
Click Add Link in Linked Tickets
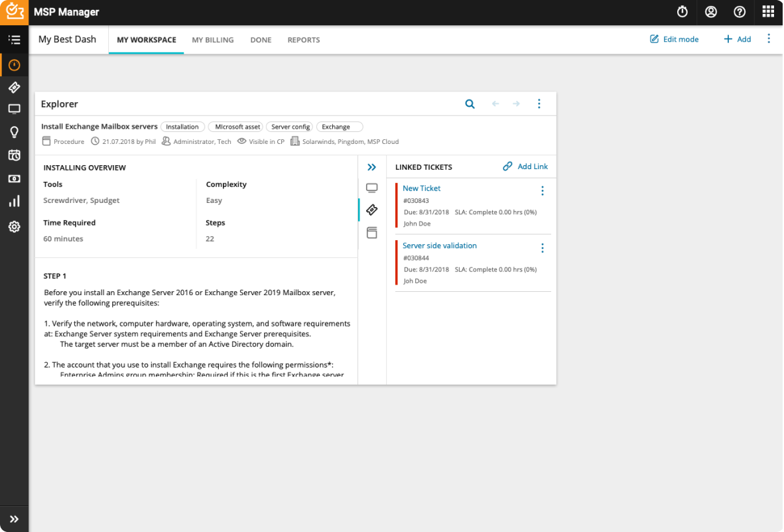[525, 166]
